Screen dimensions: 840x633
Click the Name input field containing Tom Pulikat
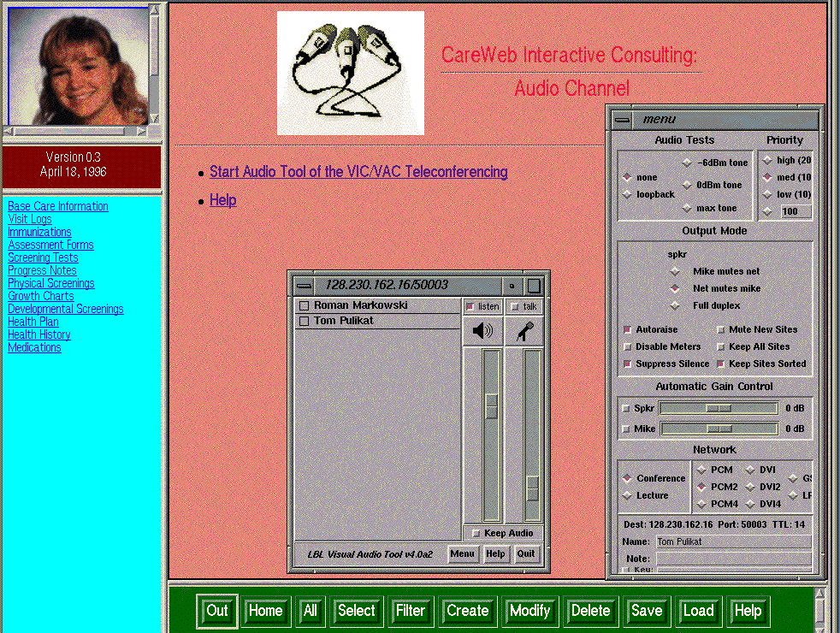(733, 542)
